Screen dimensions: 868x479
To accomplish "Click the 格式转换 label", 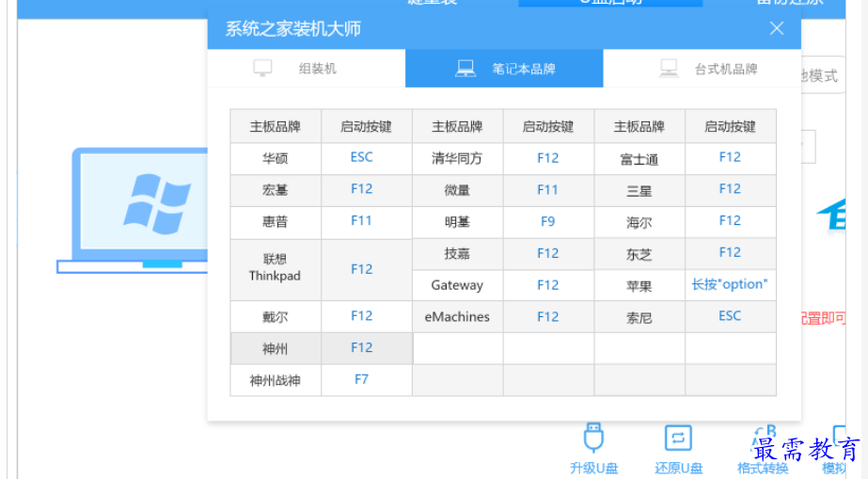I will pos(763,468).
